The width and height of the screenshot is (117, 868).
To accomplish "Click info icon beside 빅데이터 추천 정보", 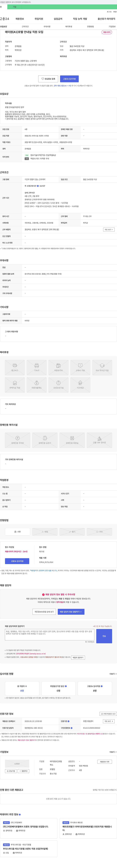I will click(20, 814).
